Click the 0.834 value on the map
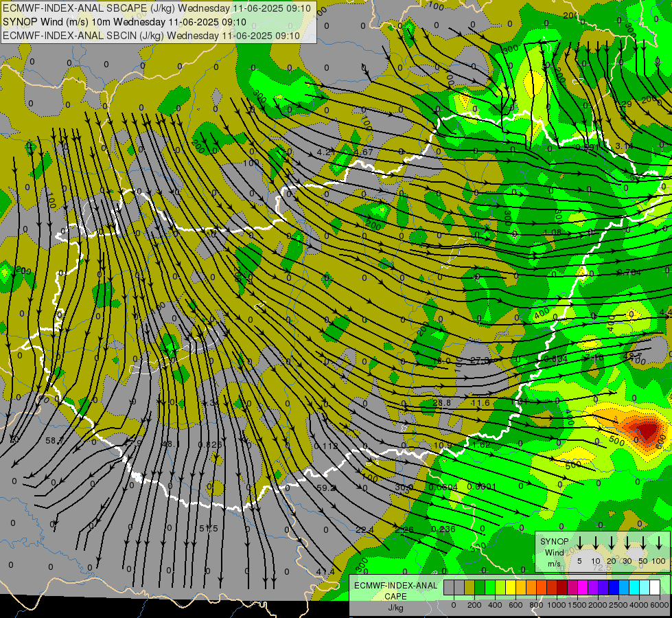The height and width of the screenshot is (618, 672). click(555, 359)
